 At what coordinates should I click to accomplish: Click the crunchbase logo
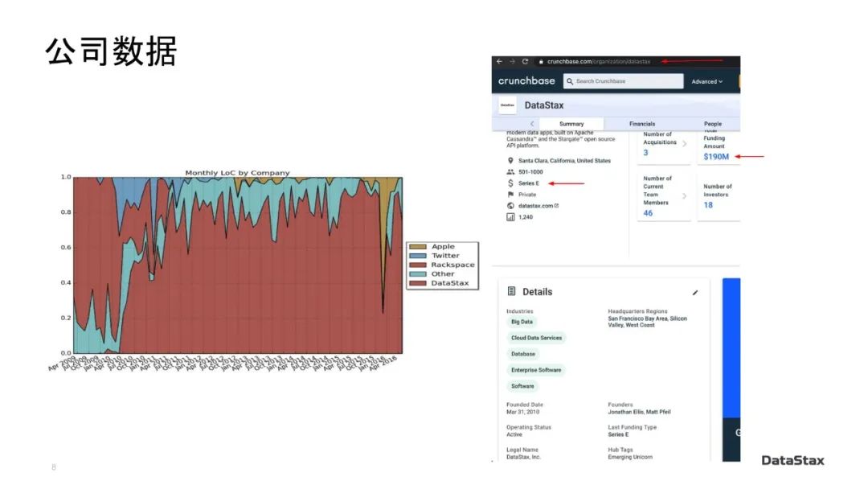pyautogui.click(x=526, y=81)
